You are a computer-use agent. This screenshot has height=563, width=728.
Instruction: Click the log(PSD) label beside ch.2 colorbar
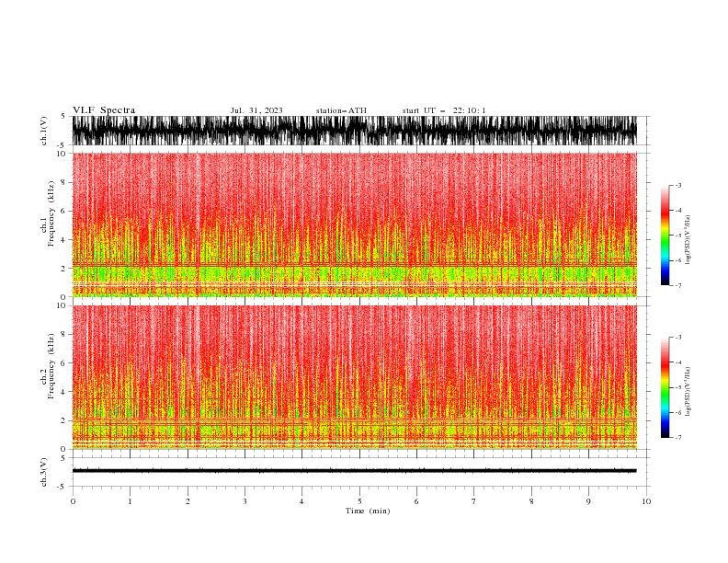[688, 392]
